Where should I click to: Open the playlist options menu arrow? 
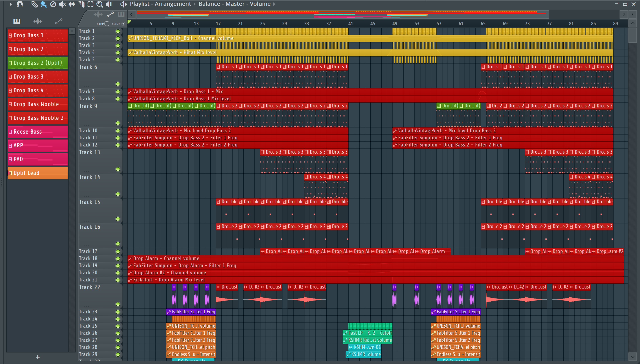pos(10,4)
